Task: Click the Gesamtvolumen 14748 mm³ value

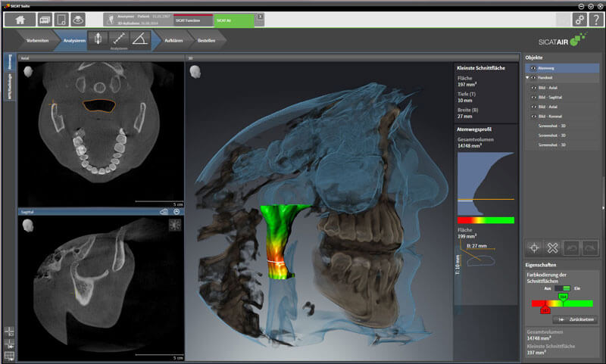Action: (470, 146)
